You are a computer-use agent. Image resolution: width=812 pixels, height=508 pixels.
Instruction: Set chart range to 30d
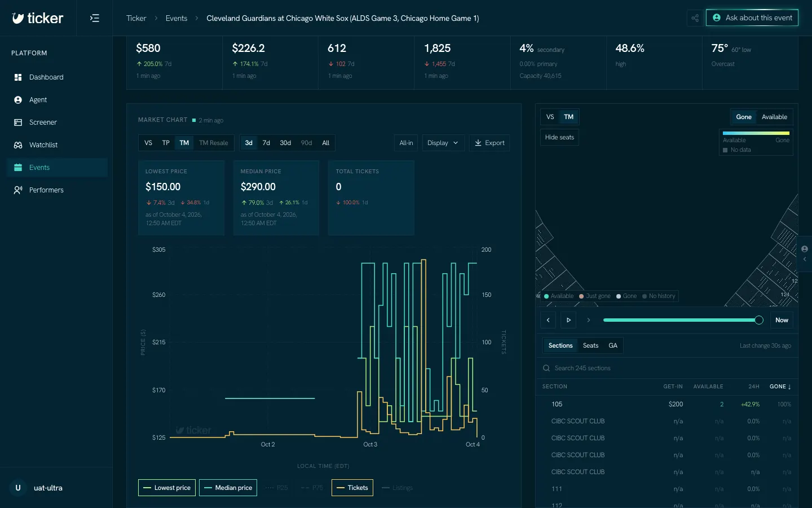(x=285, y=143)
